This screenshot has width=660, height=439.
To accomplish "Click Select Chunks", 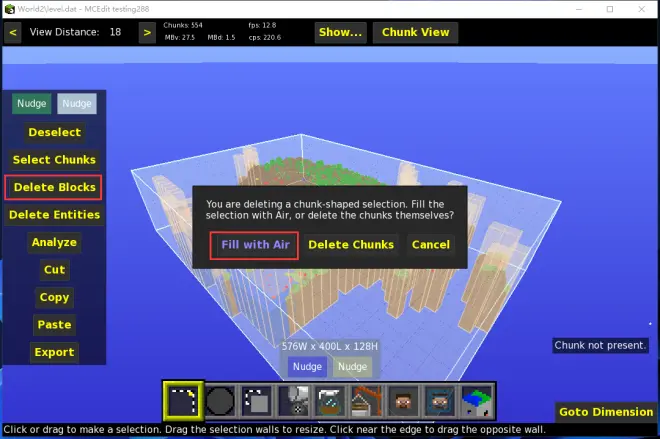I will 54,160.
